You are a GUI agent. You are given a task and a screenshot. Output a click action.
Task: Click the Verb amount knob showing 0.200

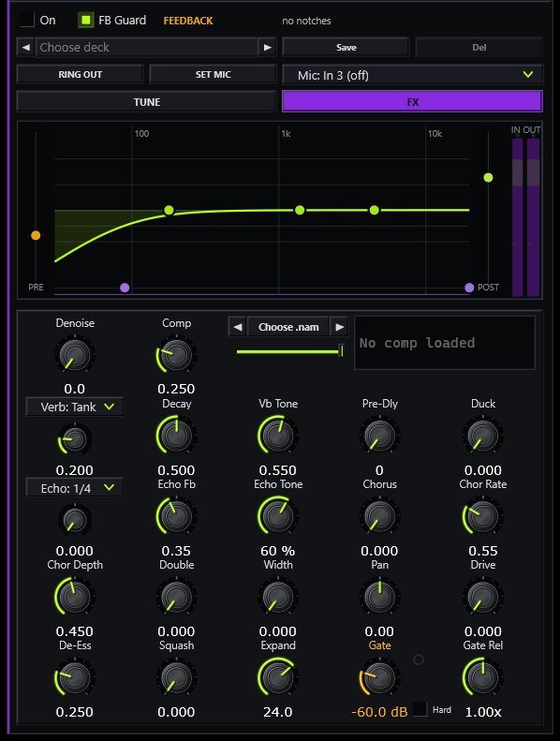click(75, 439)
